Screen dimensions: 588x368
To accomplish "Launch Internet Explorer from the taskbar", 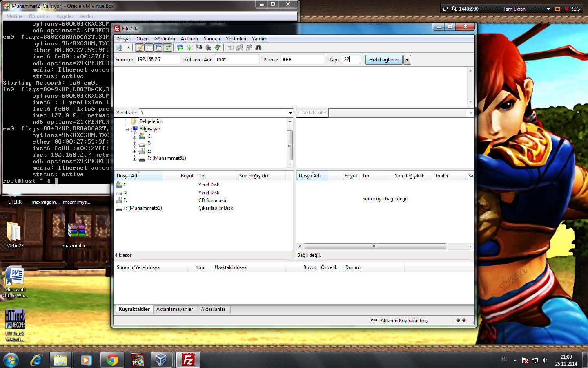I will 36,360.
